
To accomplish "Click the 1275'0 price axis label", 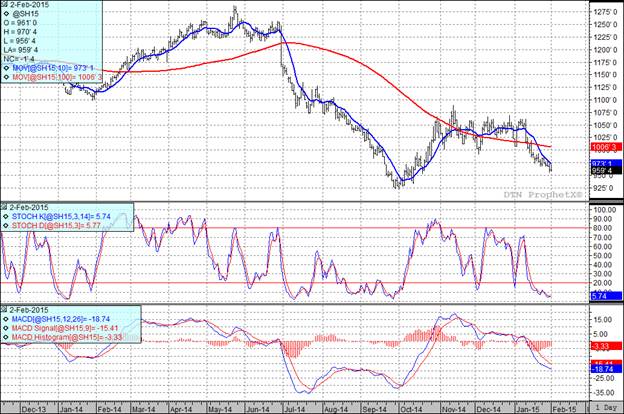I will [x=604, y=12].
